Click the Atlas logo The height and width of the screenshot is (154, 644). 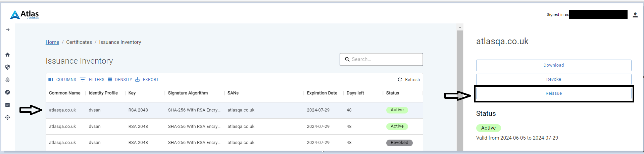24,14
